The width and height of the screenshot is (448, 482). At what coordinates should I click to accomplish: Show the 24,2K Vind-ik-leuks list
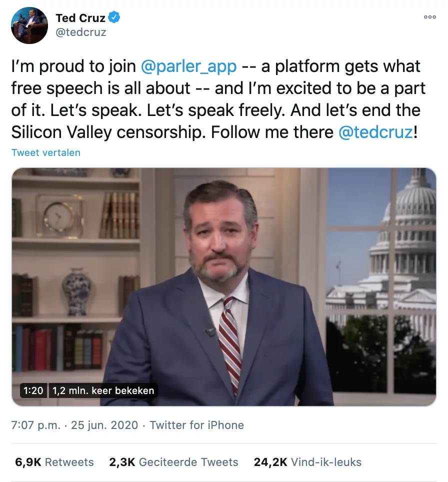click(x=307, y=462)
